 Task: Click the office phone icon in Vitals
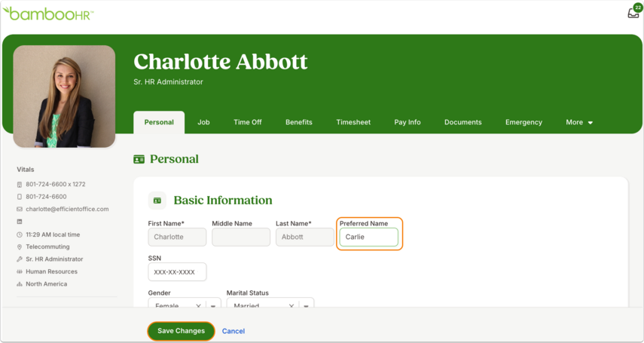coord(20,184)
